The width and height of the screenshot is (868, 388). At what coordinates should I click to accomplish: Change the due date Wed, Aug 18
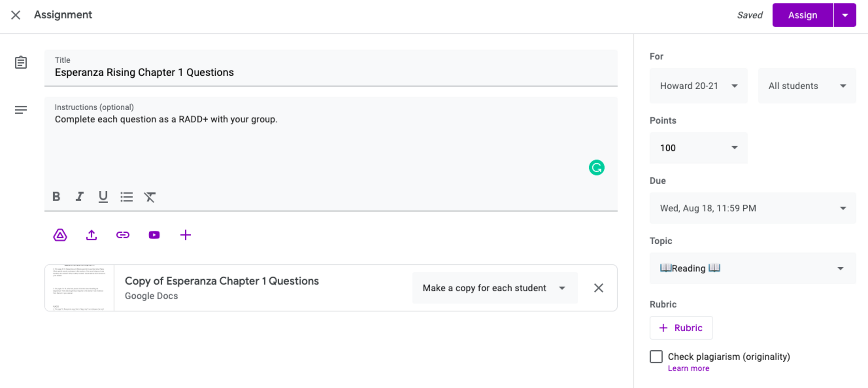(x=752, y=208)
